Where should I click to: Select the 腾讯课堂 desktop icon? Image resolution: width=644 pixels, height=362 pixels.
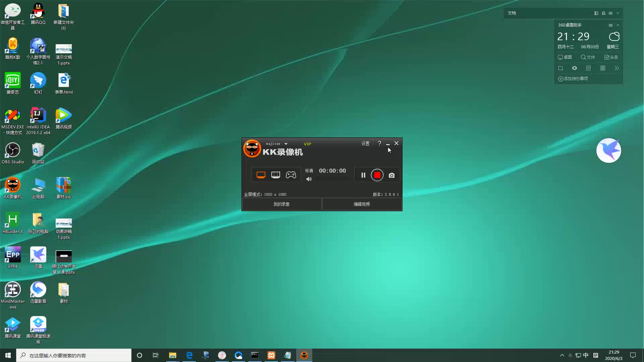[x=13, y=327]
